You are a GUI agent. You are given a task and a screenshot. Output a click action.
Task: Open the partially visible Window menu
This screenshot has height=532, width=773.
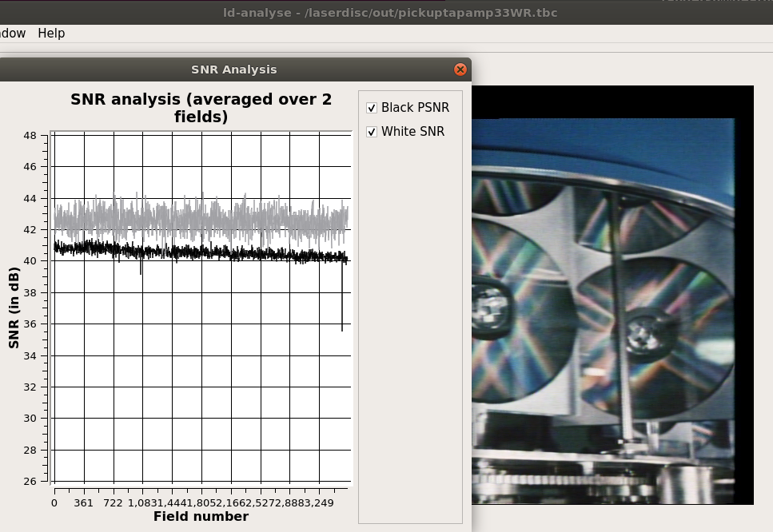pos(13,34)
